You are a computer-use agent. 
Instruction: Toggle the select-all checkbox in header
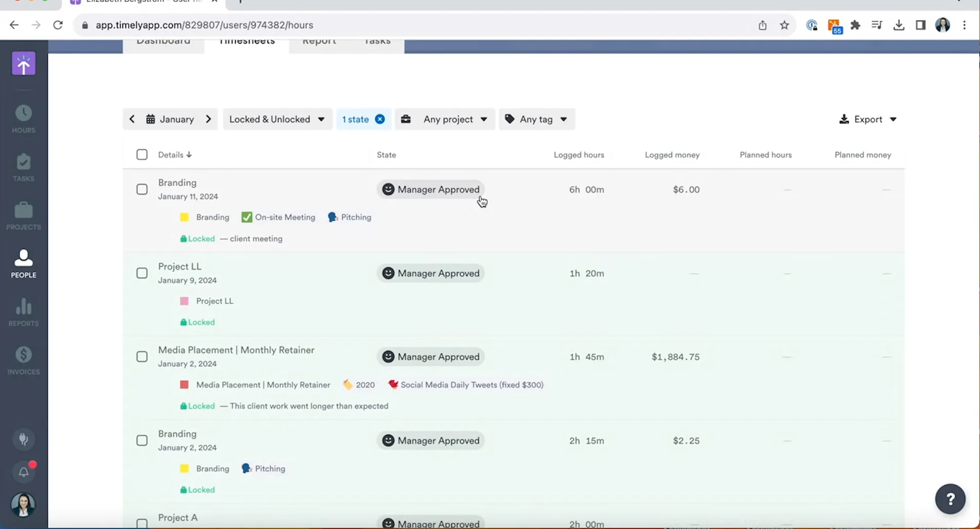click(142, 154)
